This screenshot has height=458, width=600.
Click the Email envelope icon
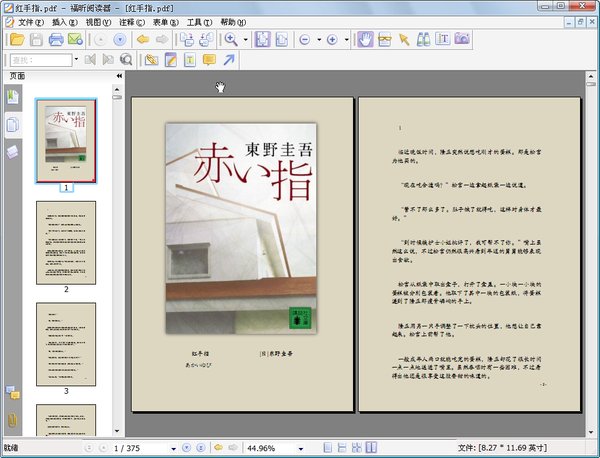pos(75,40)
